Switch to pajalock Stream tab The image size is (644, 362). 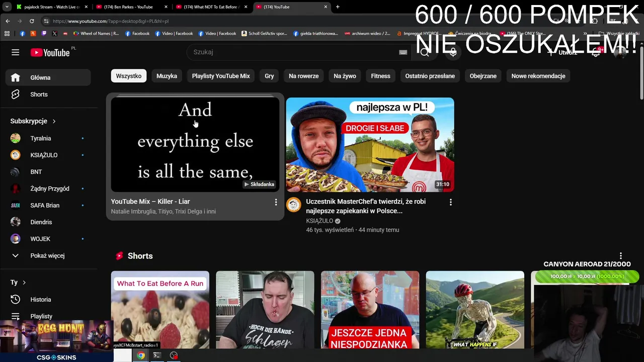pos(52,7)
